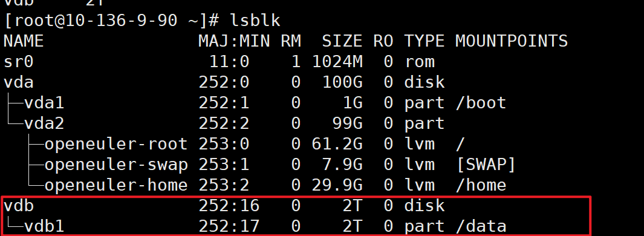644x236 pixels.
Task: Click the vda1 partition name
Action: pyautogui.click(x=44, y=103)
